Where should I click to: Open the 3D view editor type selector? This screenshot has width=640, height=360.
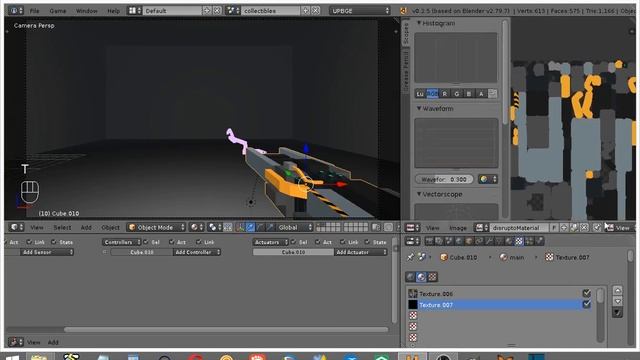click(x=16, y=227)
